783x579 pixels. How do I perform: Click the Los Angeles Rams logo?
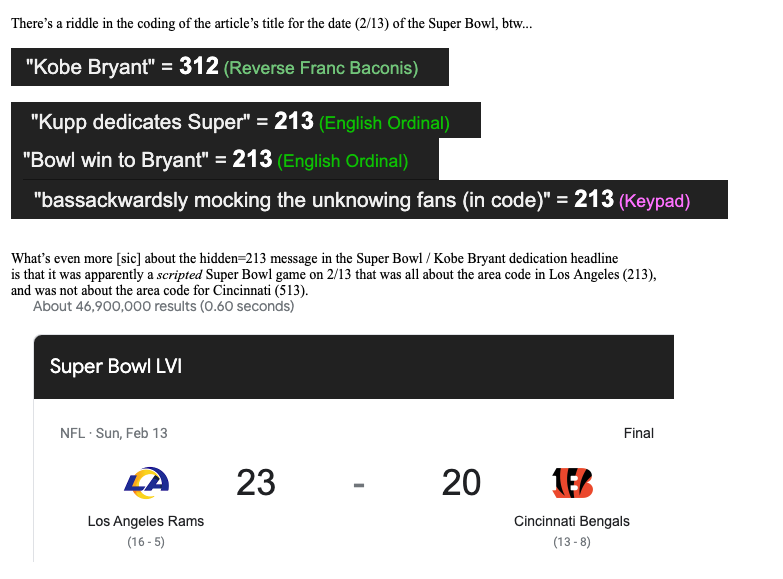[146, 484]
